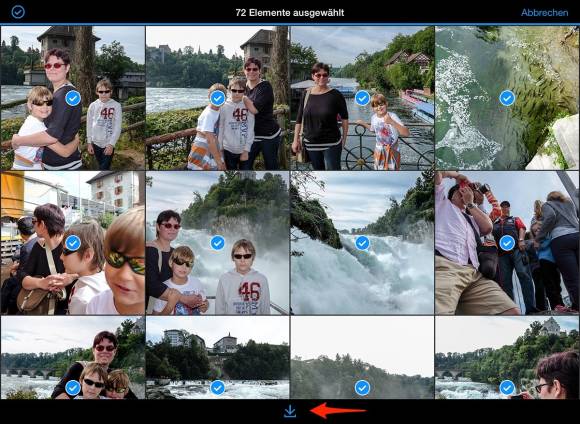Uncheck family photo in front of waterfall spray

[218, 243]
